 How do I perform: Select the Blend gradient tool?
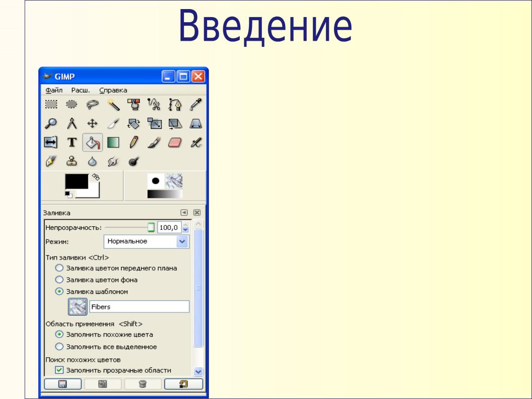pos(113,142)
